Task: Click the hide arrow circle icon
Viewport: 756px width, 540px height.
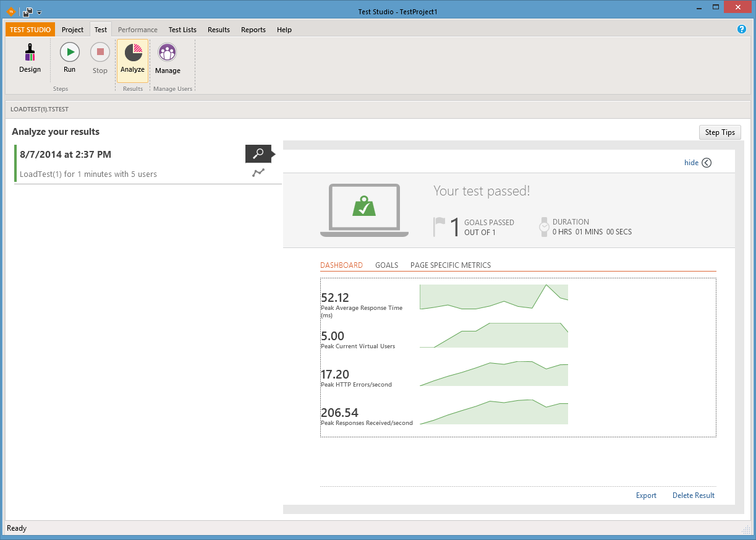Action: (x=707, y=163)
